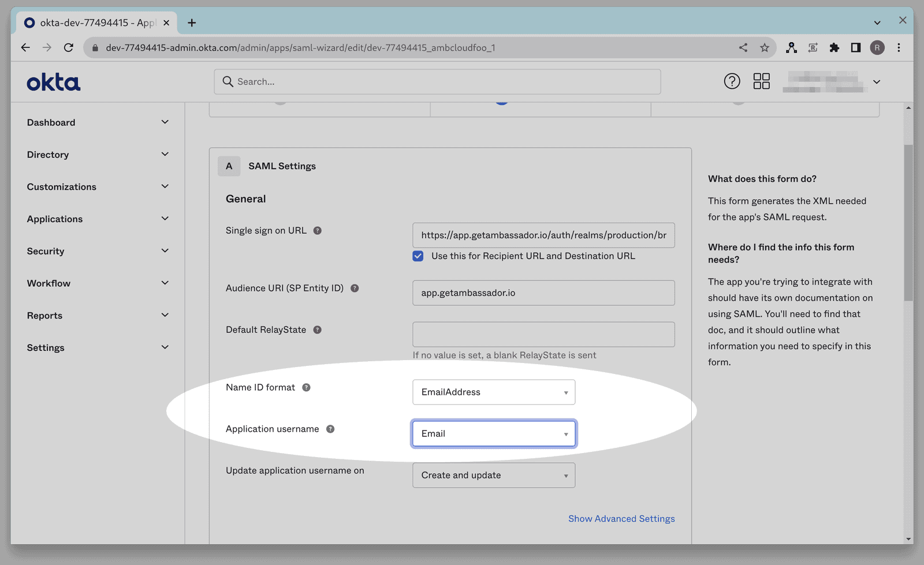Image resolution: width=924 pixels, height=565 pixels.
Task: Click the second extension icon labeled R
Action: click(813, 47)
